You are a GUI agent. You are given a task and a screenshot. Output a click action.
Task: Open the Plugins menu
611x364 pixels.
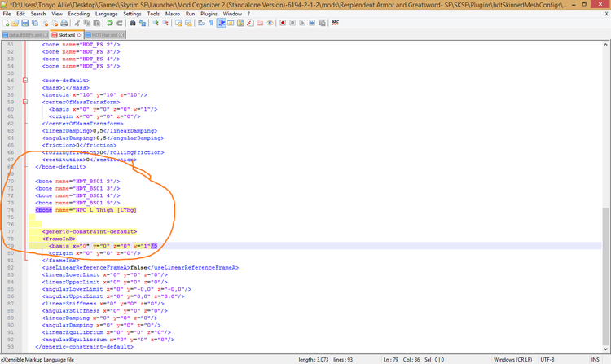(209, 14)
